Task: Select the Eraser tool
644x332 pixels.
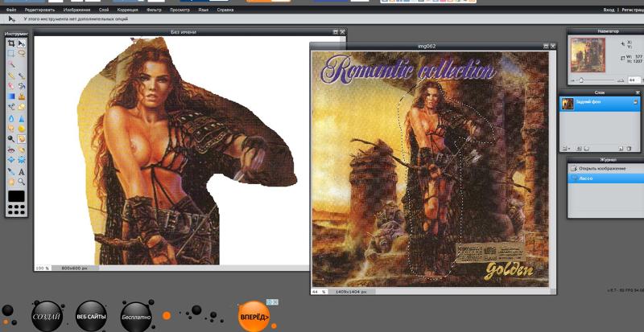Action: [11, 86]
